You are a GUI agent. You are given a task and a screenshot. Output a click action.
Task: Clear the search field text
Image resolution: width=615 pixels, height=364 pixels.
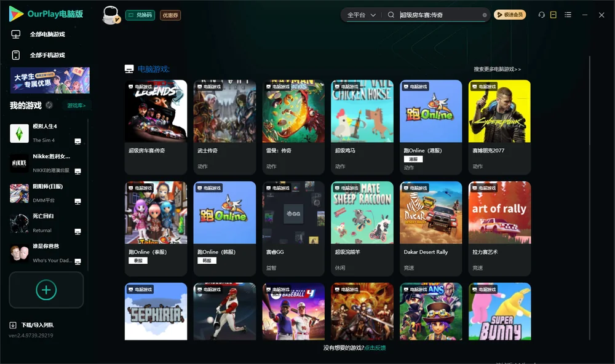point(485,15)
